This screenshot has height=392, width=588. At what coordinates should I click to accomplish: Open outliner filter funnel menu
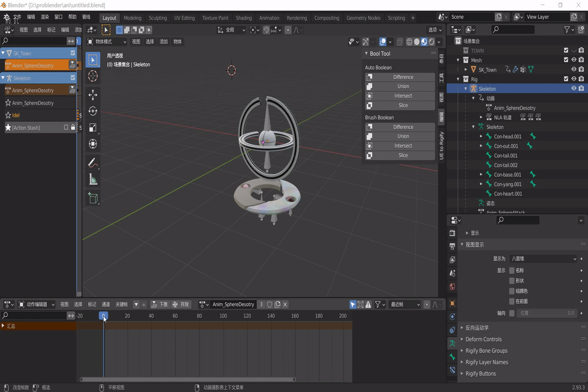click(x=569, y=29)
